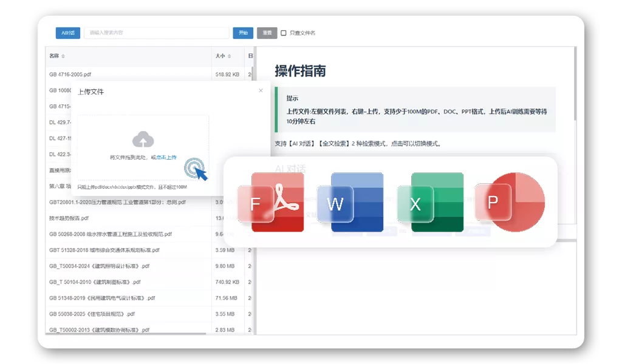Viewport: 622px width, 364px height.
Task: Sort file list by 名称
Action: coord(63,56)
